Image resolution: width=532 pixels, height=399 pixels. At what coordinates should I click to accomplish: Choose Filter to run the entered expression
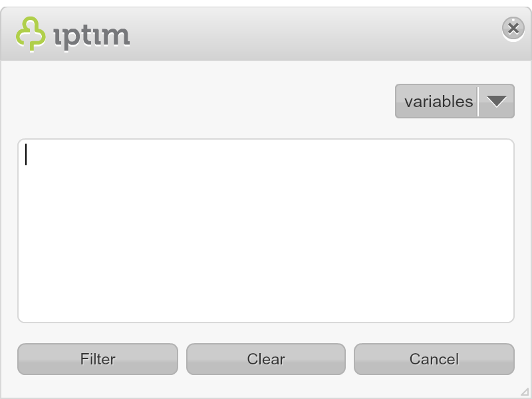98,359
